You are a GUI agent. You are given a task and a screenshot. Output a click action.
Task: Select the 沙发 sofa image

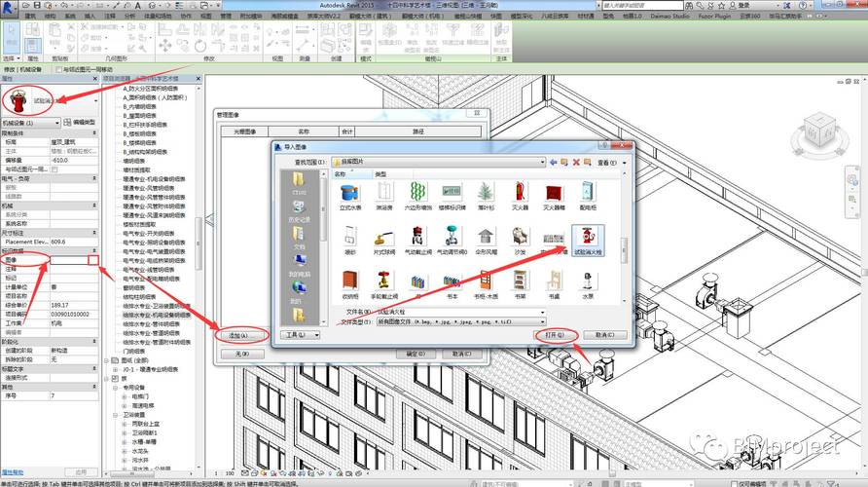coord(520,241)
